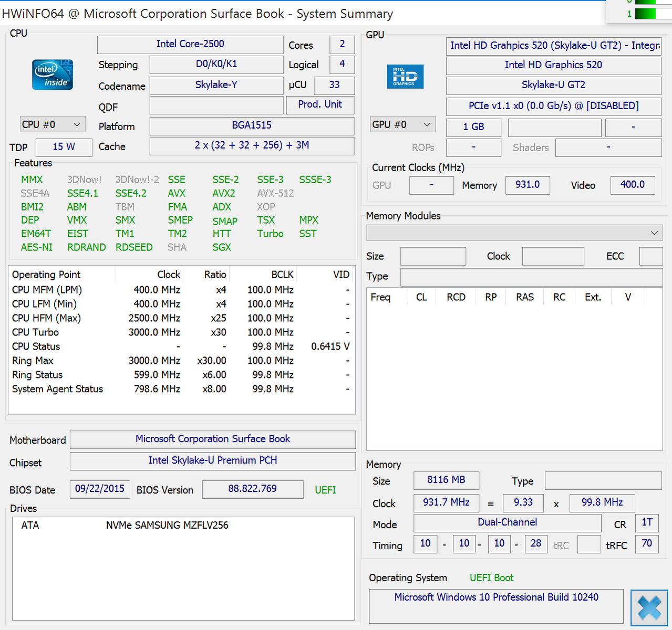The height and width of the screenshot is (630, 672).
Task: Click the RAS column header
Action: coord(525,297)
